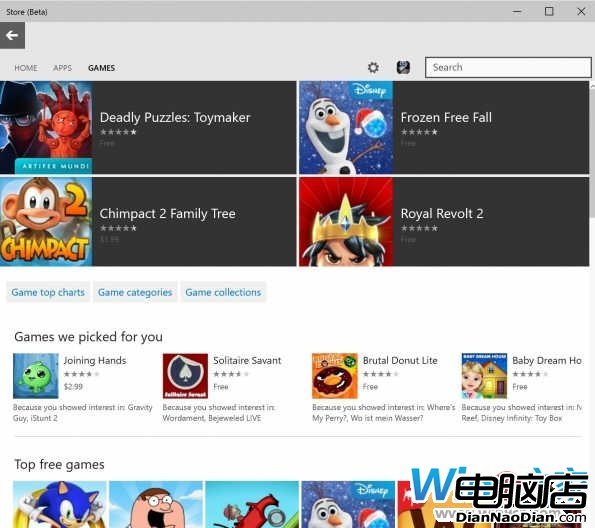
Task: Switch to the APPS tab
Action: (63, 68)
